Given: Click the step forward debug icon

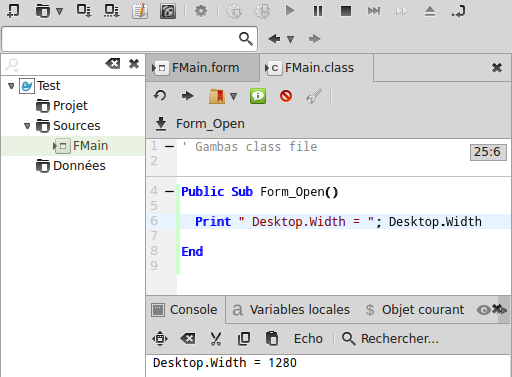Looking at the screenshot, I should click(374, 11).
